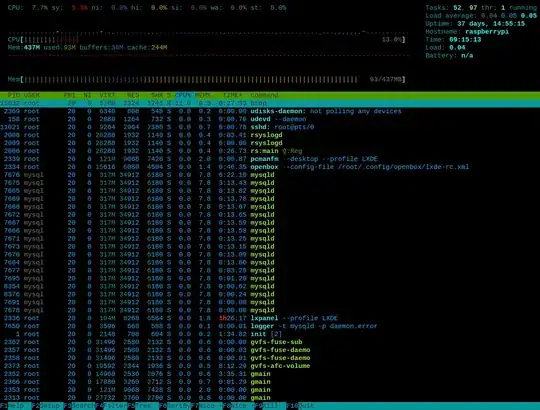This screenshot has height=410, width=540.
Task: Sort by the TIME+ column header
Action: tap(232, 95)
